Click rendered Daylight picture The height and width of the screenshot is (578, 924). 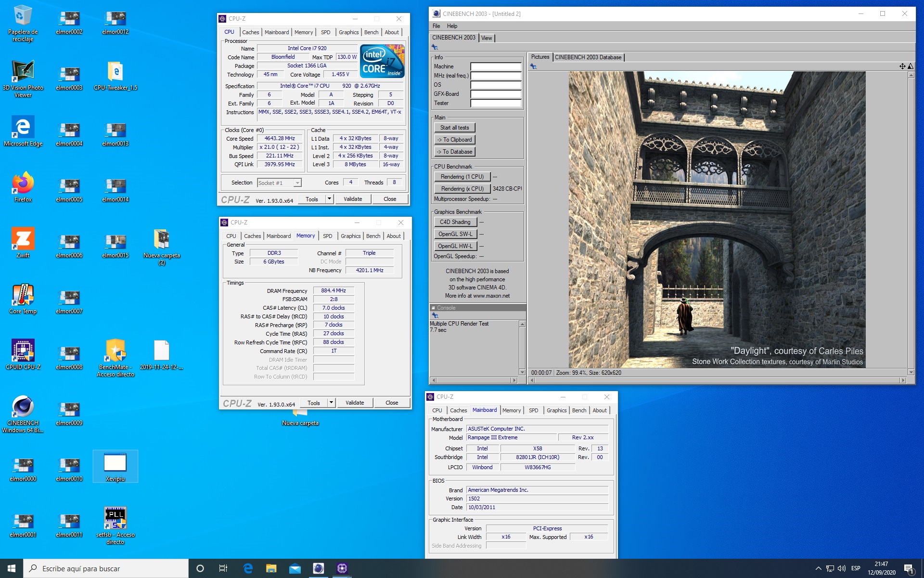717,220
